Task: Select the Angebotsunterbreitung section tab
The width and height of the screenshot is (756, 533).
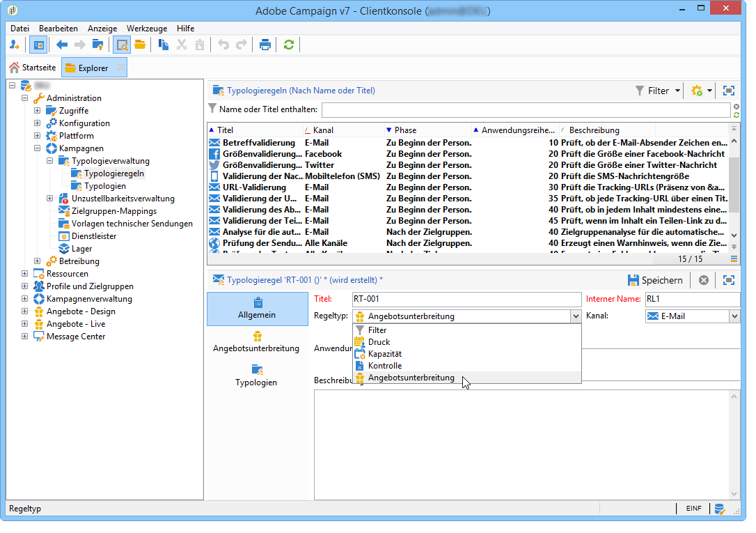Action: tap(256, 341)
